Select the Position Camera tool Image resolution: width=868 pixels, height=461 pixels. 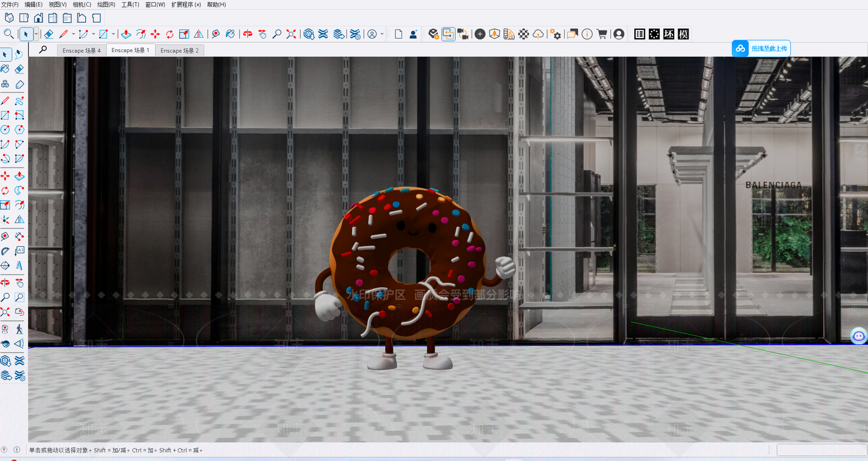5,329
